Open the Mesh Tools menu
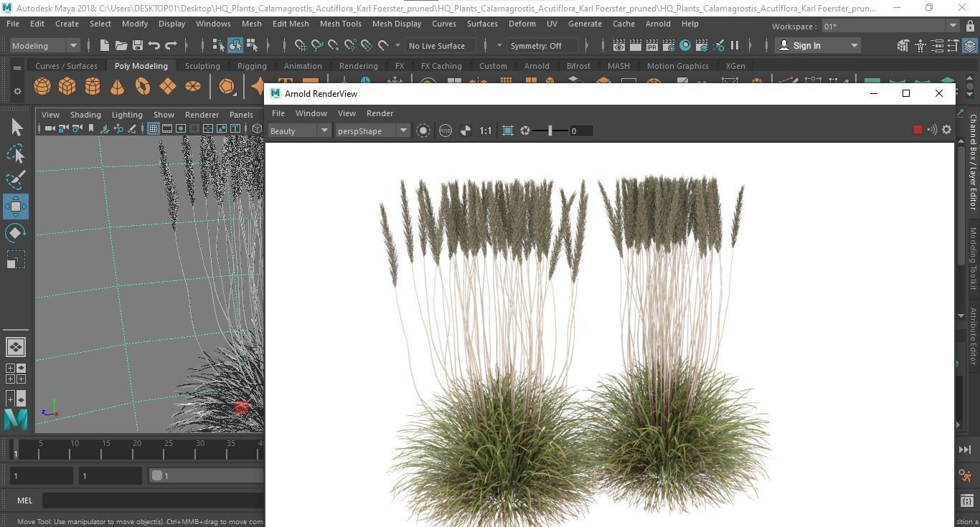This screenshot has height=527, width=980. (340, 24)
